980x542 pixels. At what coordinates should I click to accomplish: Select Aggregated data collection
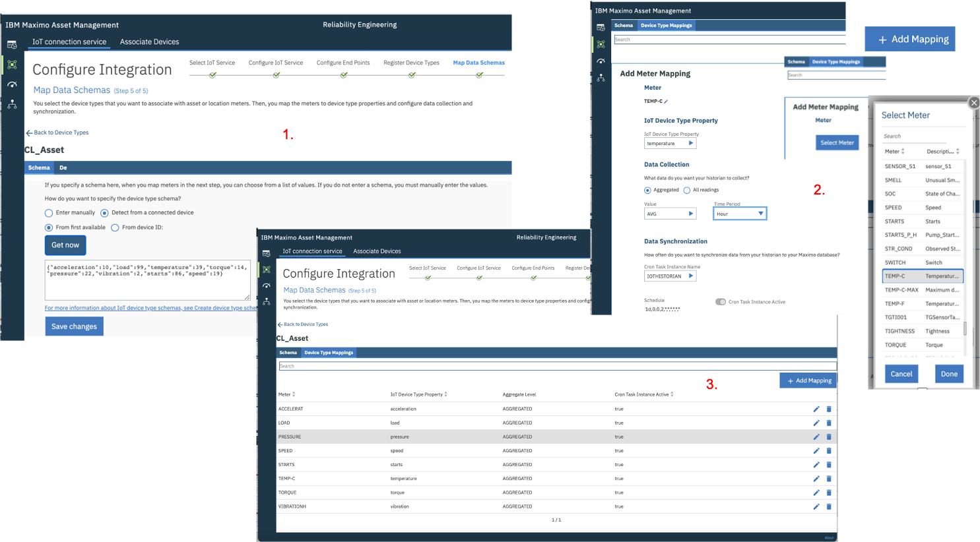tap(647, 191)
